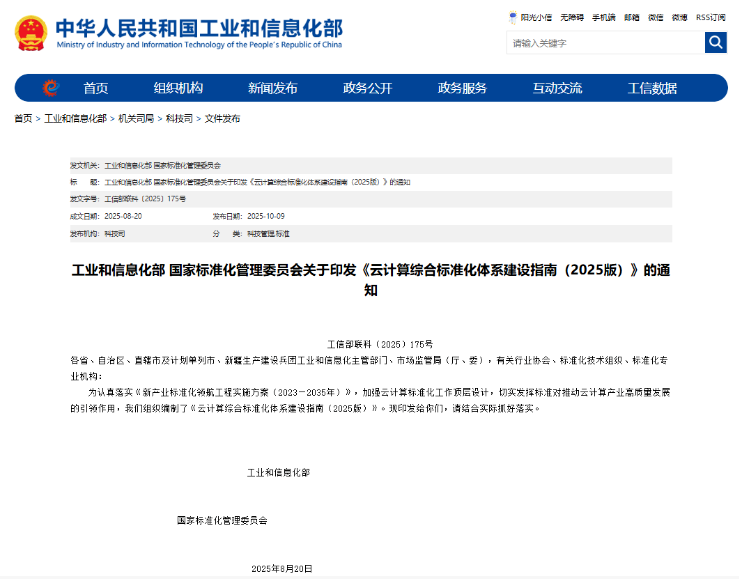The width and height of the screenshot is (739, 579).
Task: Click the keyword search input field
Action: (x=604, y=43)
